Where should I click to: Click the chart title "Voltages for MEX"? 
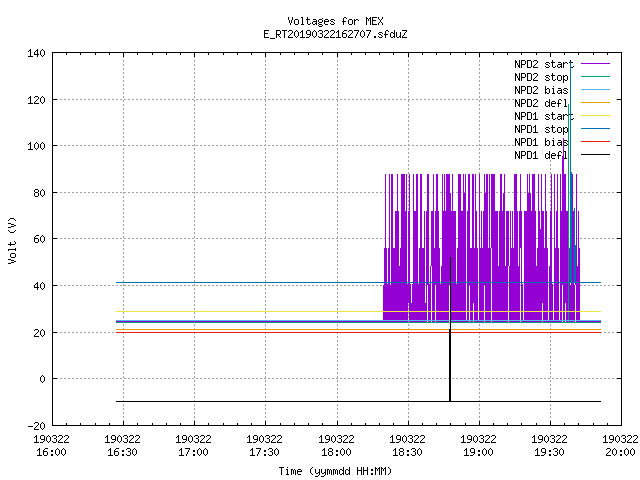(335, 21)
